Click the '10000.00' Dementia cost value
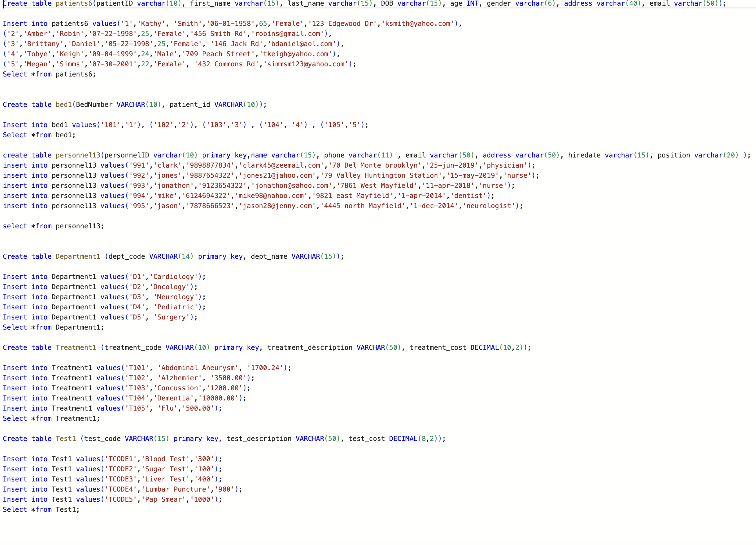 (218, 398)
